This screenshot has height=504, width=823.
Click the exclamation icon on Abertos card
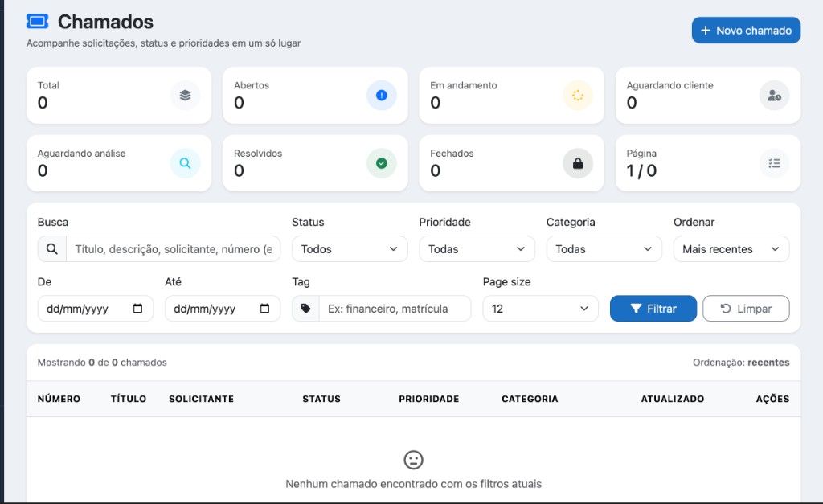[382, 95]
